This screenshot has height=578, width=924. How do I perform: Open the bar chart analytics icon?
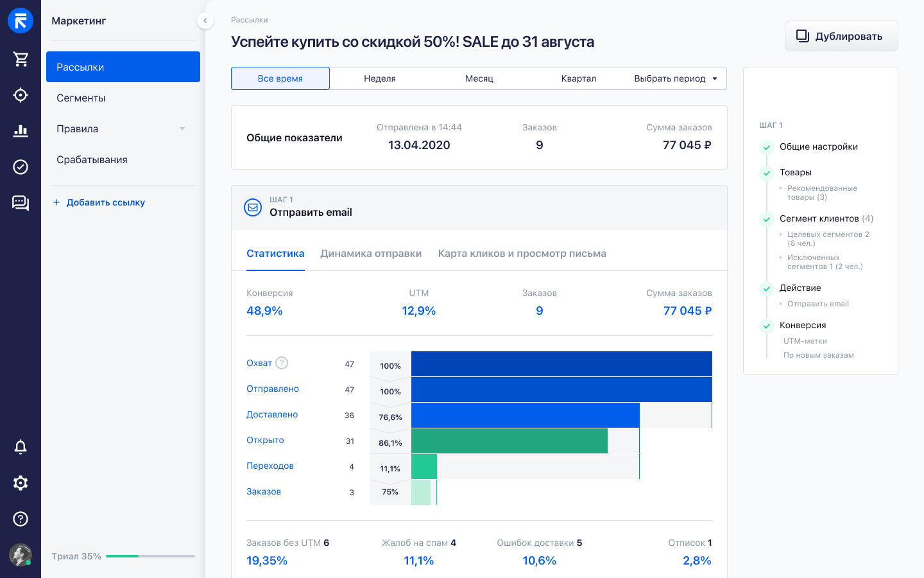pyautogui.click(x=21, y=131)
